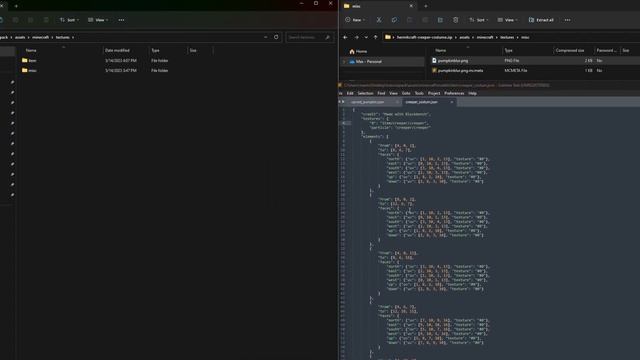This screenshot has height=360, width=640.
Task: Open recent locations chevron in right Explorer
Action: (x=366, y=37)
